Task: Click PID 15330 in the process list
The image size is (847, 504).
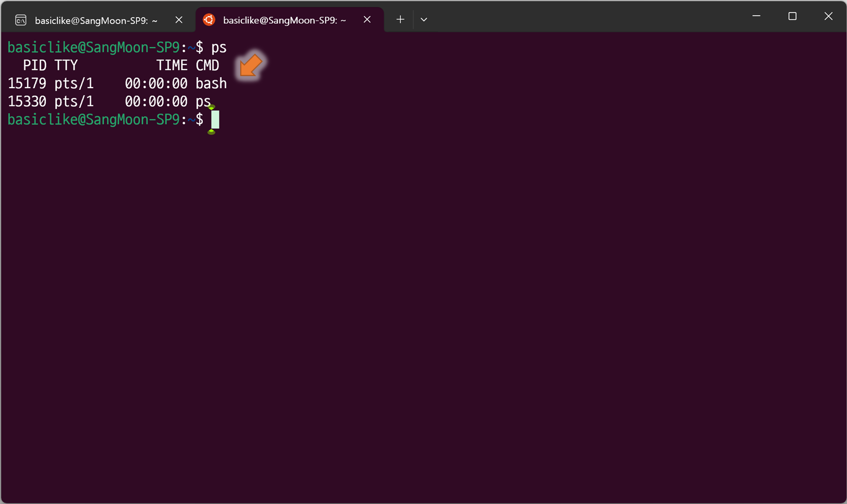Action: (x=27, y=102)
